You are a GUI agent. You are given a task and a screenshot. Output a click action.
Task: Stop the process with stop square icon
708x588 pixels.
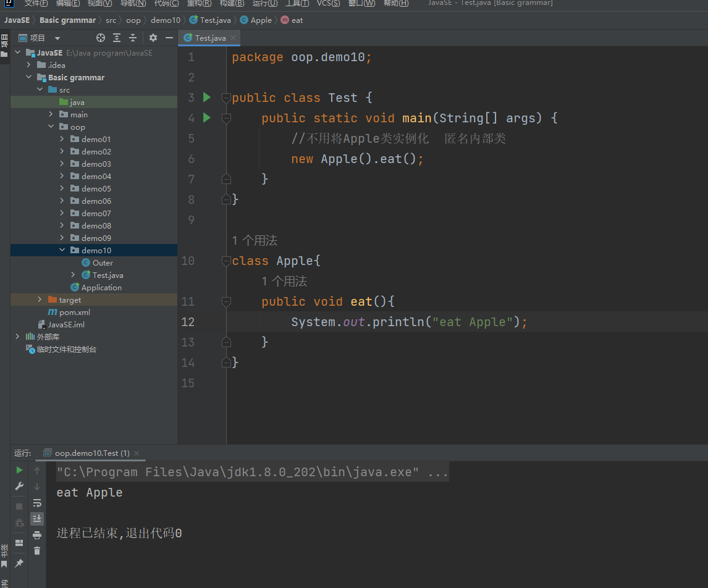(19, 506)
